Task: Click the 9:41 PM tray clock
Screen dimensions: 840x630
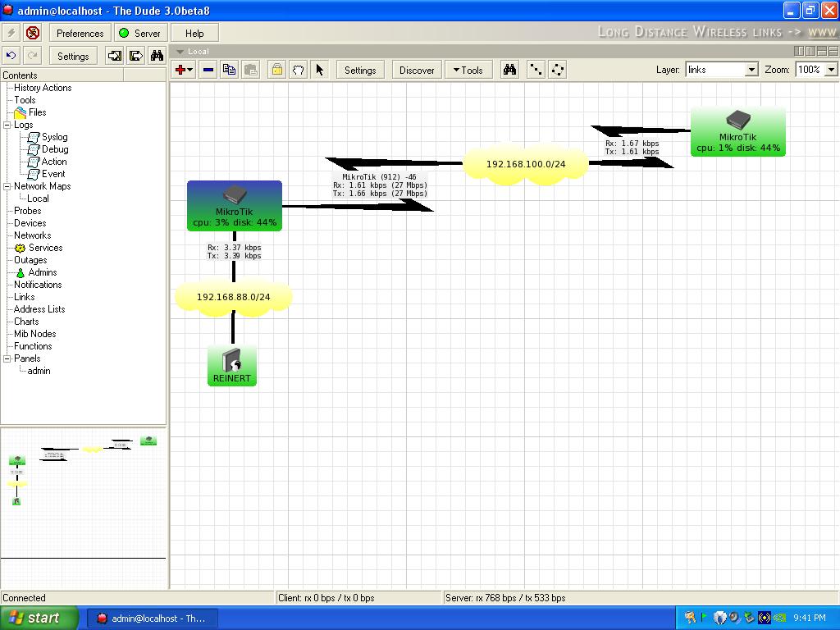Action: pos(810,619)
